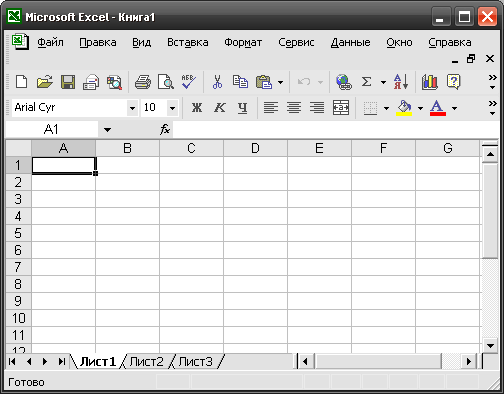Open the Вид menu
The image size is (504, 394).
[x=142, y=42]
